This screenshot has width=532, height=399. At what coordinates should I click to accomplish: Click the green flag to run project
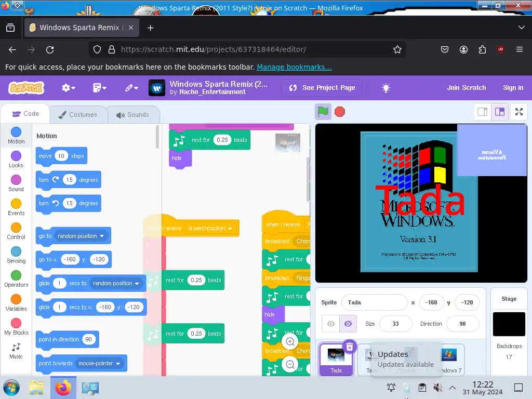coord(323,112)
